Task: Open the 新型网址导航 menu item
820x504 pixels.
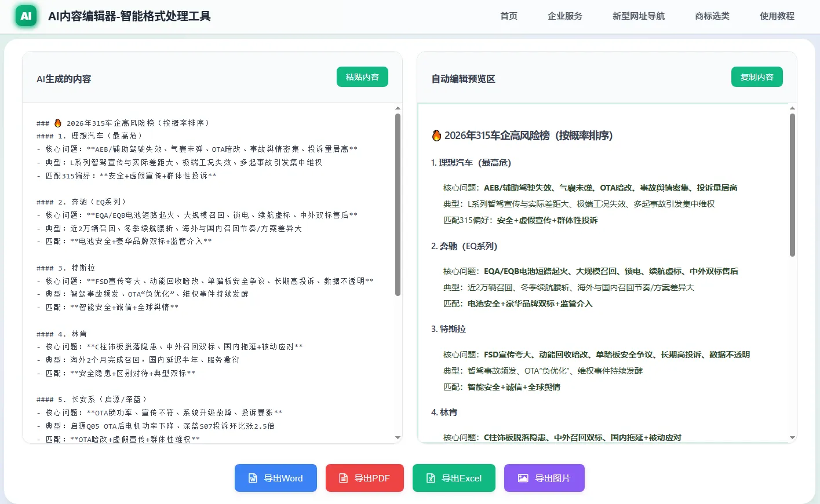Action: pos(638,16)
